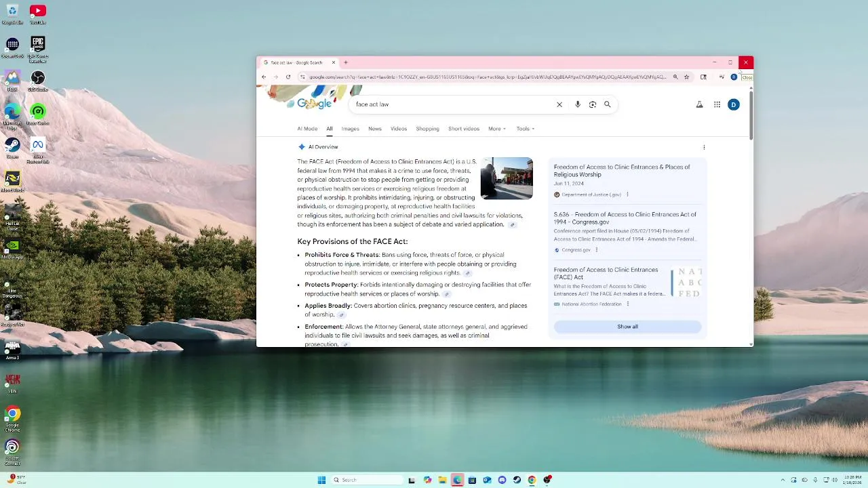
Task: Switch to Videos tab
Action: point(399,129)
